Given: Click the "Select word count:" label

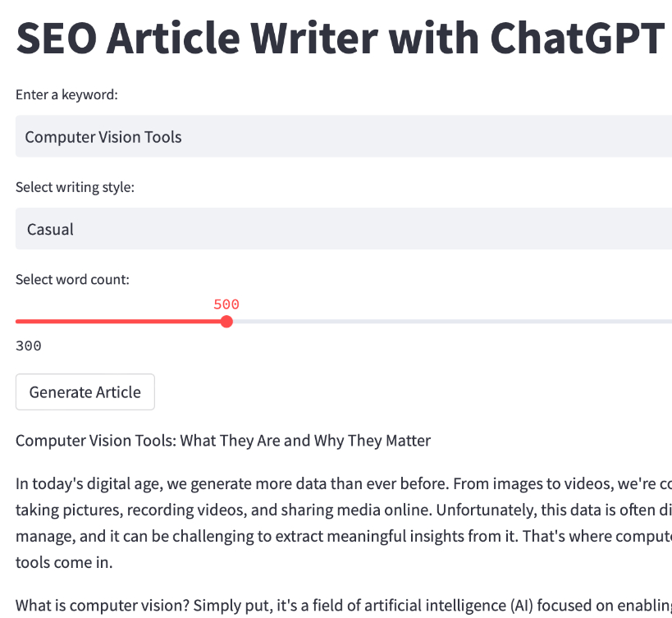Looking at the screenshot, I should [x=72, y=279].
